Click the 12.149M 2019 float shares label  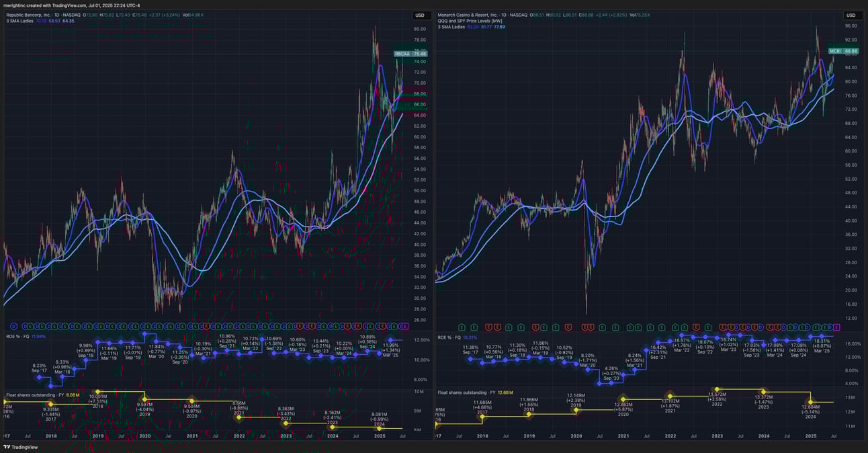pos(576,401)
